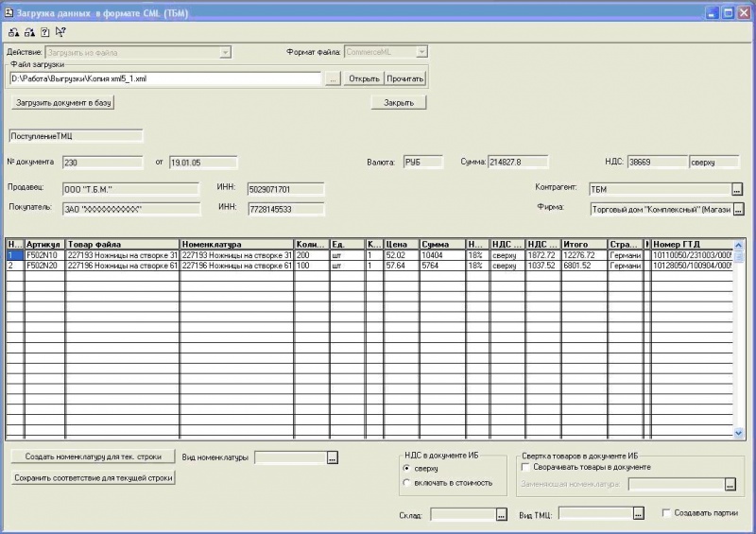Image resolution: width=756 pixels, height=534 pixels.
Task: Open the Вид ТМЦ selection ellipsis button
Action: 638,514
